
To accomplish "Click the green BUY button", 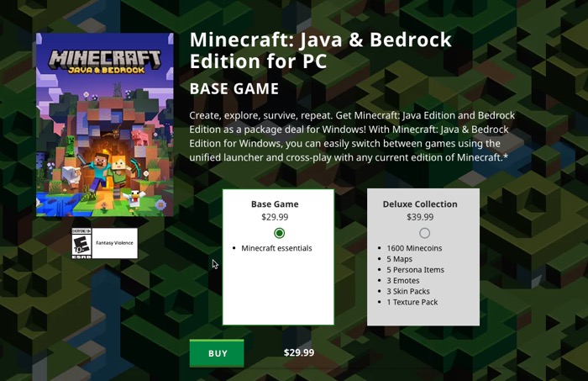I will 217,353.
